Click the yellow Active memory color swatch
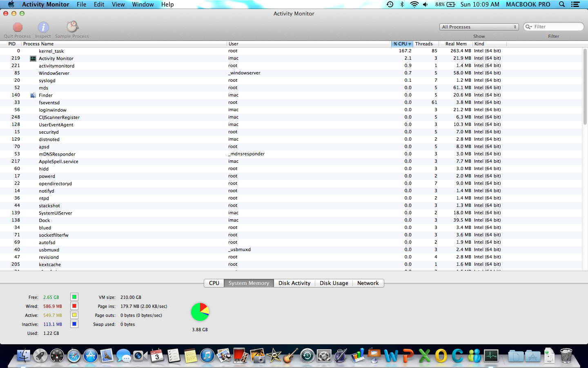This screenshot has width=588, height=368. [x=74, y=315]
